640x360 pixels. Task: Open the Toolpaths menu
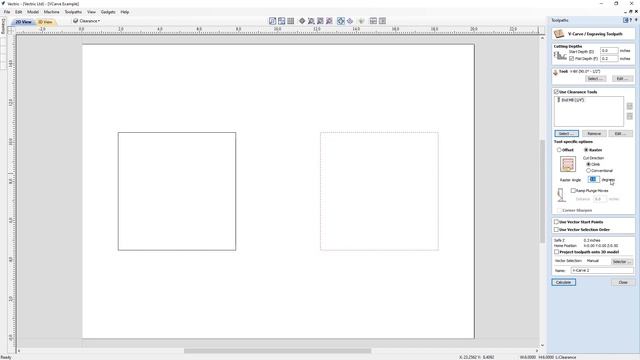(x=73, y=12)
